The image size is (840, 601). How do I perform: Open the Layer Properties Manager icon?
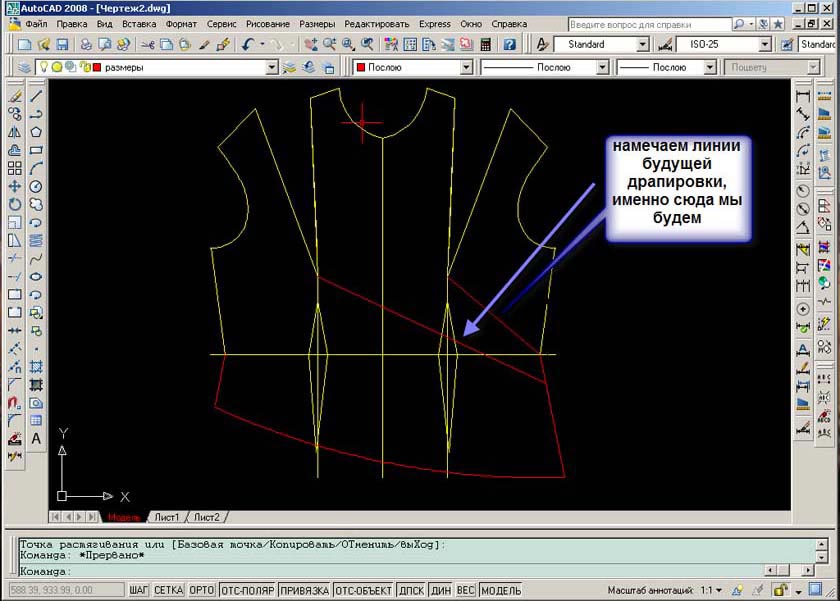(24, 67)
